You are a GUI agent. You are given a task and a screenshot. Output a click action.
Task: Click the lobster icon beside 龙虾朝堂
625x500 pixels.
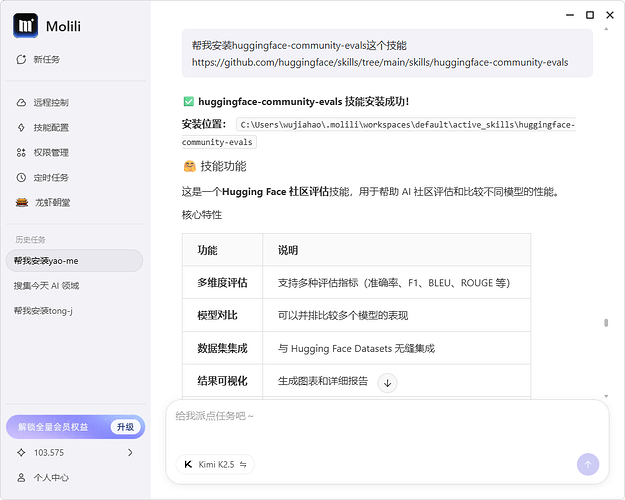(22, 203)
